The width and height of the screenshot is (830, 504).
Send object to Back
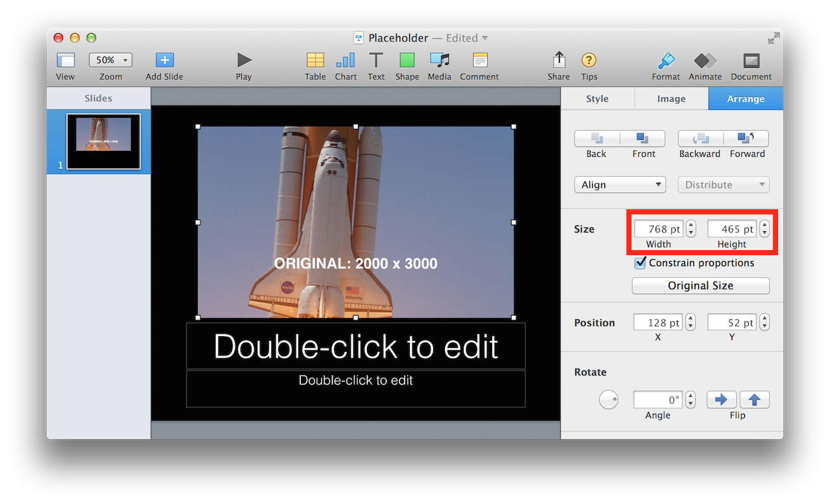(597, 139)
